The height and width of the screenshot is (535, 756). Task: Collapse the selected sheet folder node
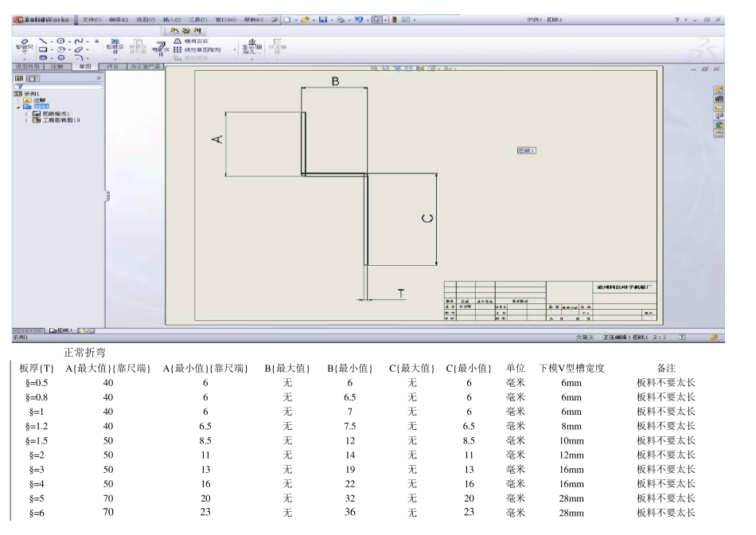tap(18, 107)
